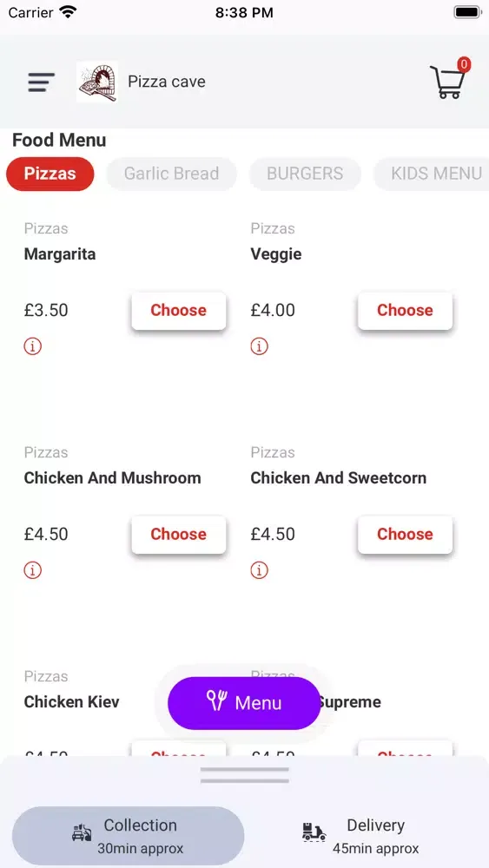Viewport: 489px width, 868px height.
Task: Switch to BURGERS category
Action: coord(305,174)
